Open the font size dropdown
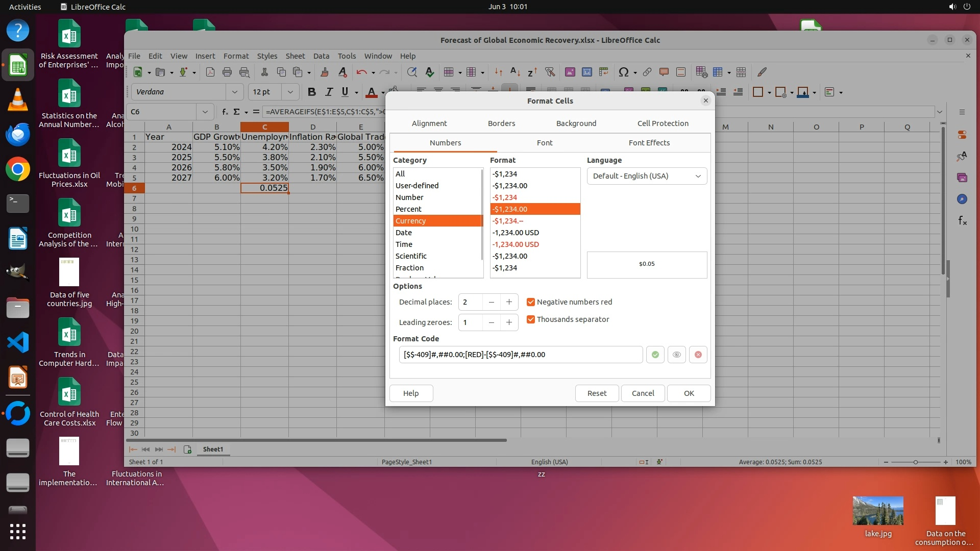This screenshot has width=980, height=551. 290,92
